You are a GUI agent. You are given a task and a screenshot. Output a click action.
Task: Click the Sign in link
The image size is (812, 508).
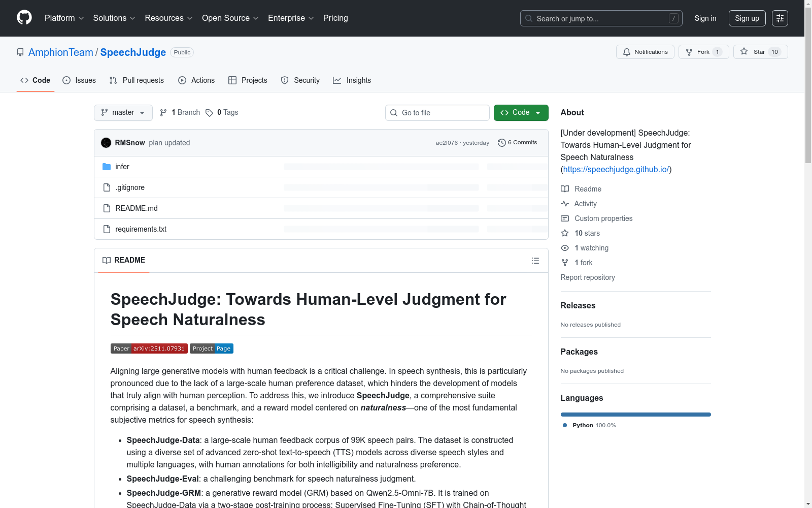705,18
